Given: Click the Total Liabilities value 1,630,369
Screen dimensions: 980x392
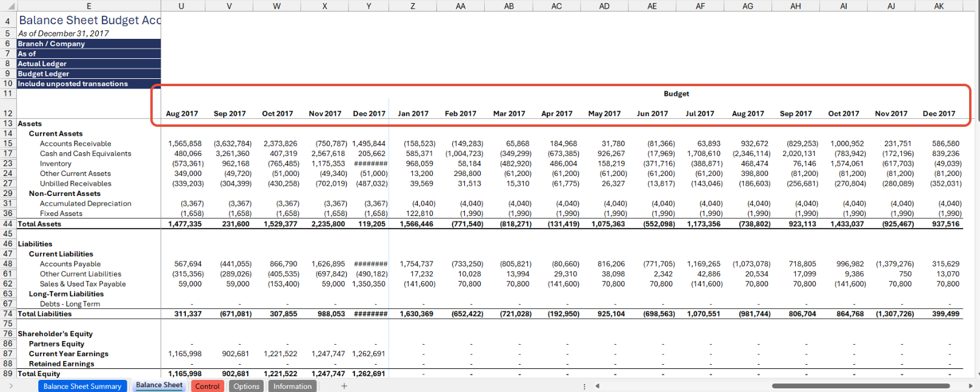Looking at the screenshot, I should pos(416,314).
